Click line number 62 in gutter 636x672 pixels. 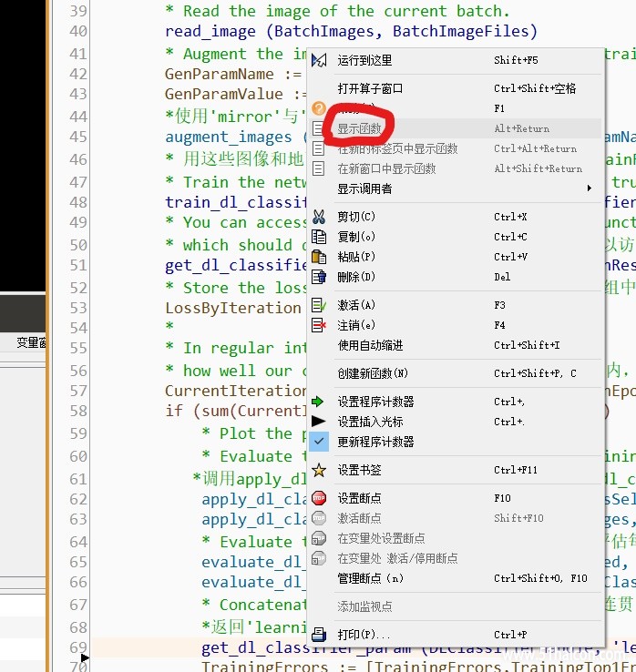(78, 499)
